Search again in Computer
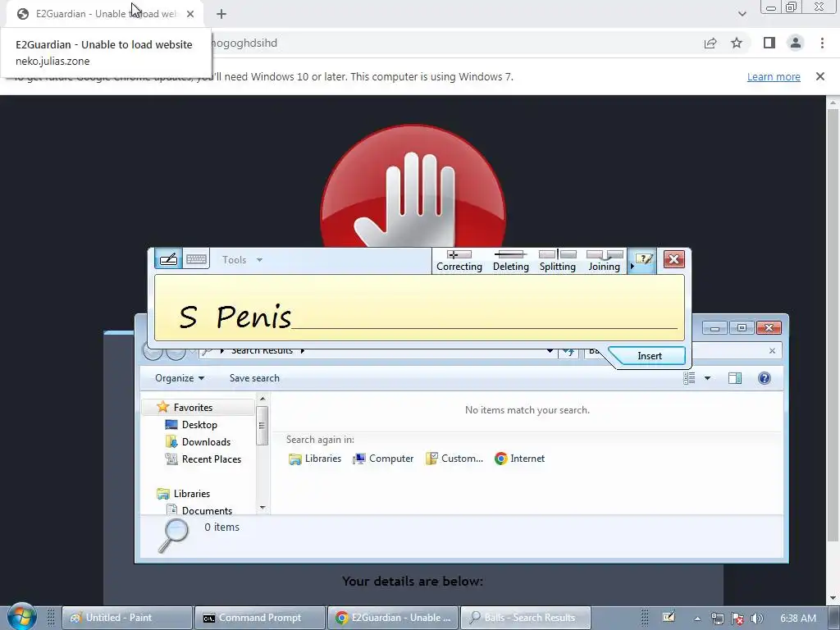Screen dimensions: 840x630 383,459
